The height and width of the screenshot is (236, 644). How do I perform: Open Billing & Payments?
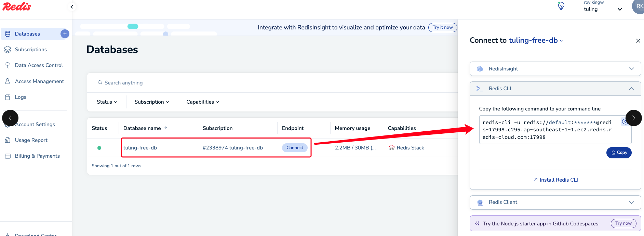tap(37, 156)
